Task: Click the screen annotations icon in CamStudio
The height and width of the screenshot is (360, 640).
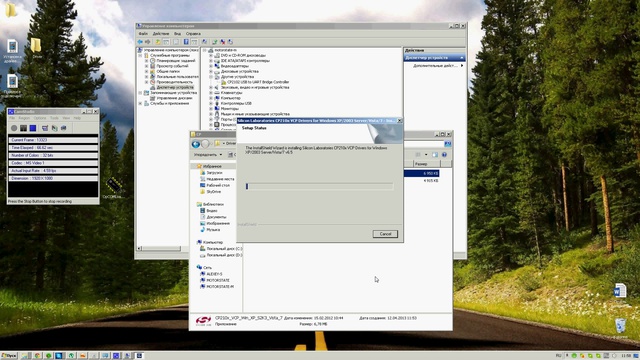Action: click(64, 128)
